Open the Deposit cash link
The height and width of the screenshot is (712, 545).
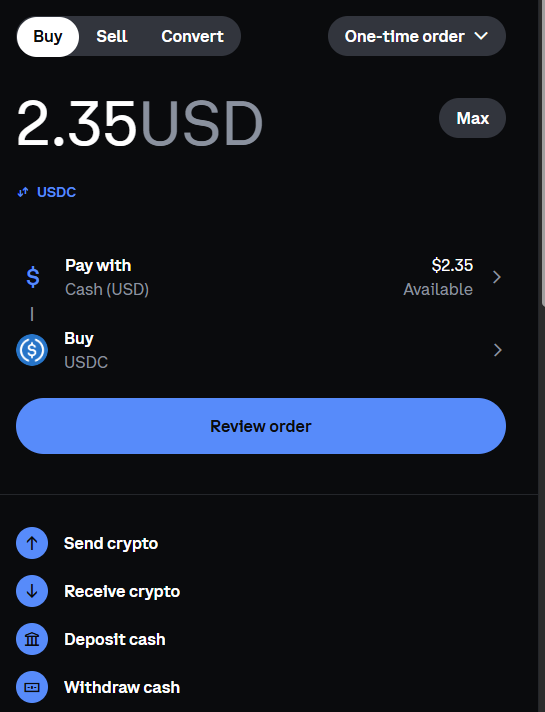(x=114, y=639)
